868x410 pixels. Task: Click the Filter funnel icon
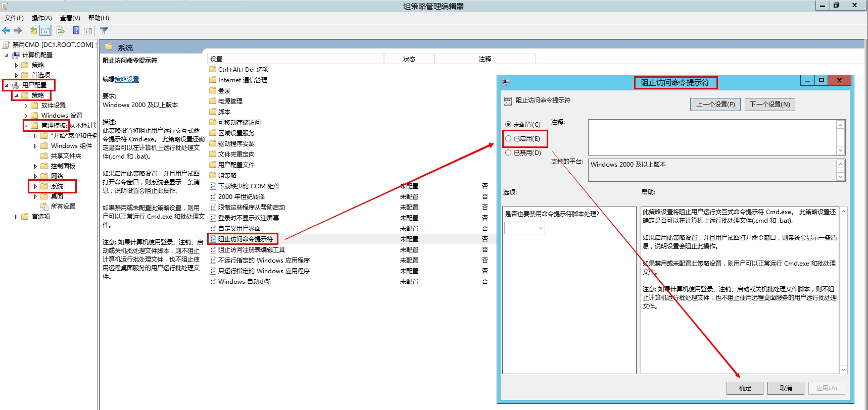pyautogui.click(x=104, y=31)
